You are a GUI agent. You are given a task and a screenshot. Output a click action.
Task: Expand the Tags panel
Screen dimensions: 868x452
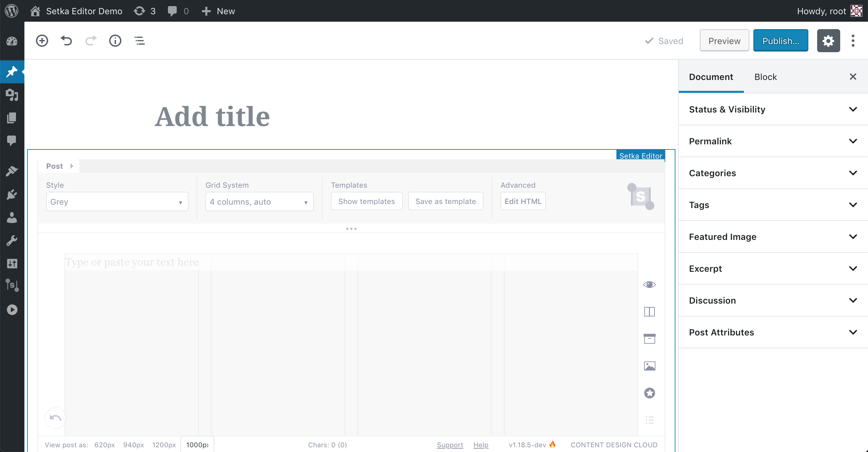773,205
